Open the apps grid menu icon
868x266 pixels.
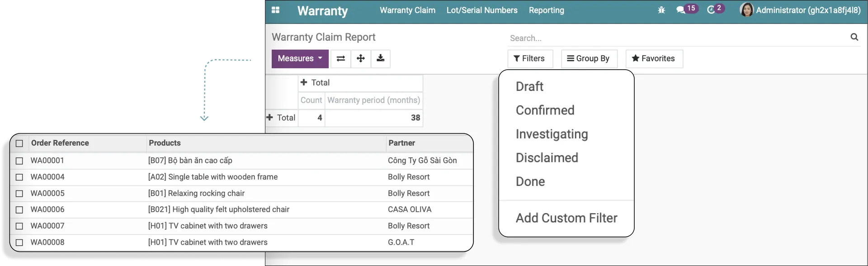[x=275, y=10]
